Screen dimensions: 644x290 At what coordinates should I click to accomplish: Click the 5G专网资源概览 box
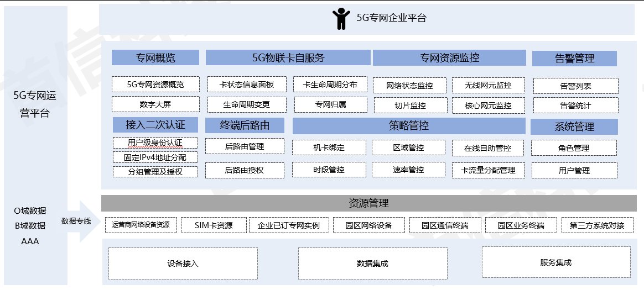[155, 85]
